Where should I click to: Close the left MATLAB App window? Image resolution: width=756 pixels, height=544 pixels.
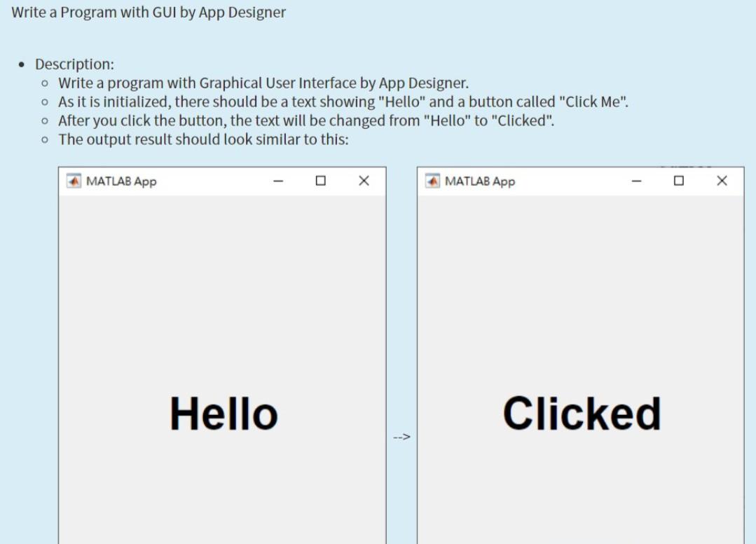coord(364,181)
